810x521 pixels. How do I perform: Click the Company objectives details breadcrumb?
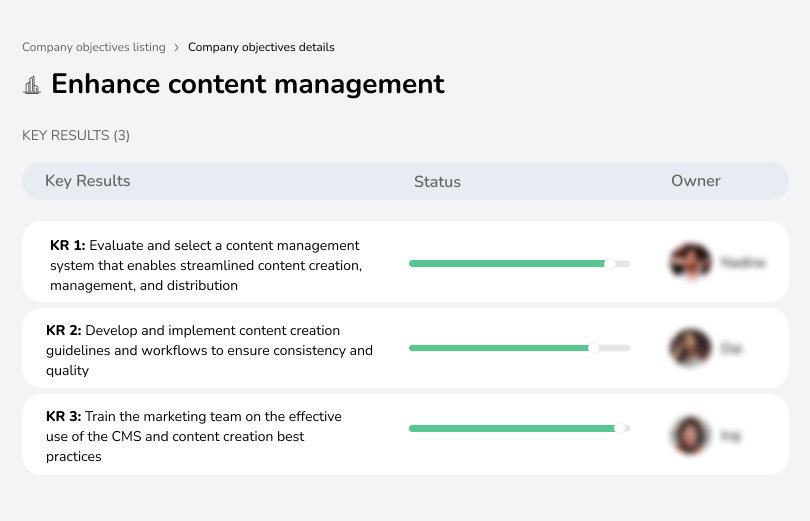click(x=261, y=47)
